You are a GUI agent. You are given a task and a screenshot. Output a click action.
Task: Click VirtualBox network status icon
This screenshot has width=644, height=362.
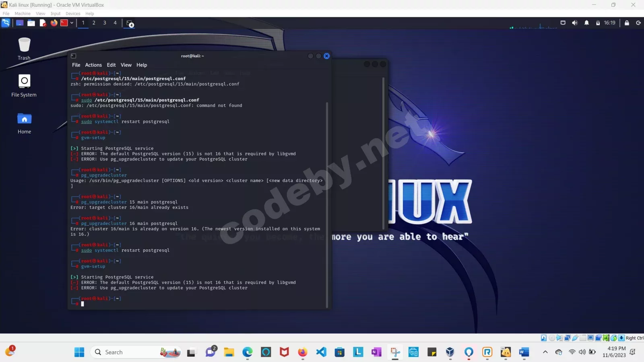pos(568,338)
